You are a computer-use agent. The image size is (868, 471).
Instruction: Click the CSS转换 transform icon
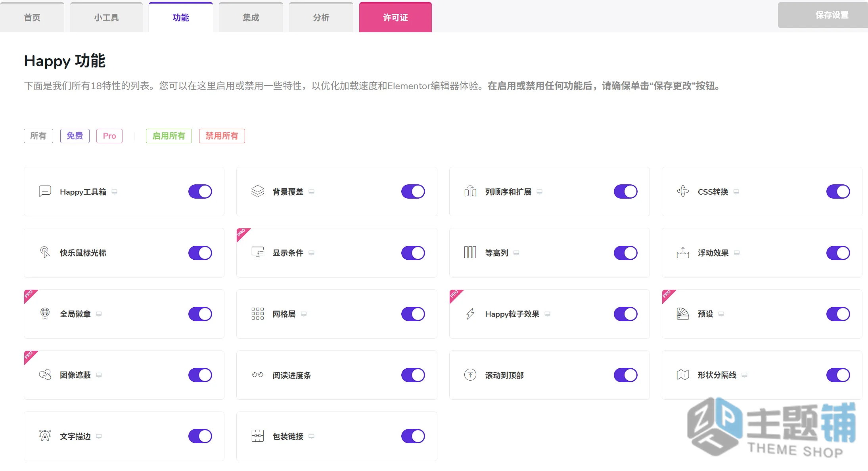click(x=683, y=191)
